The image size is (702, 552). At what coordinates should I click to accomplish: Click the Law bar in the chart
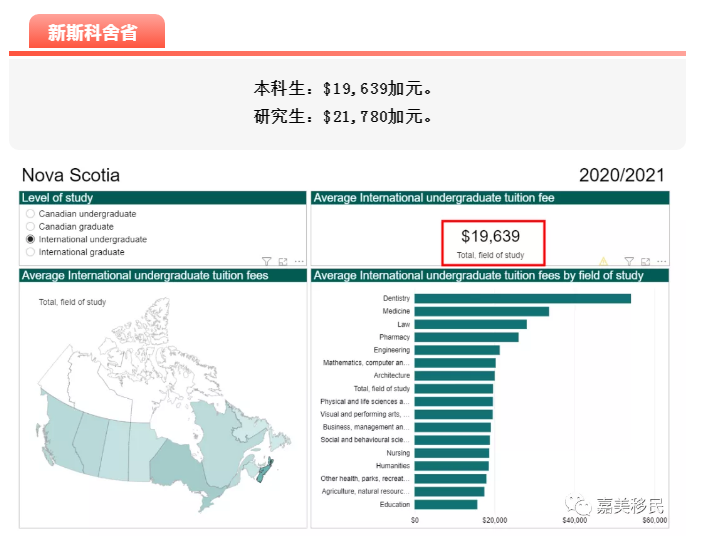(x=470, y=324)
